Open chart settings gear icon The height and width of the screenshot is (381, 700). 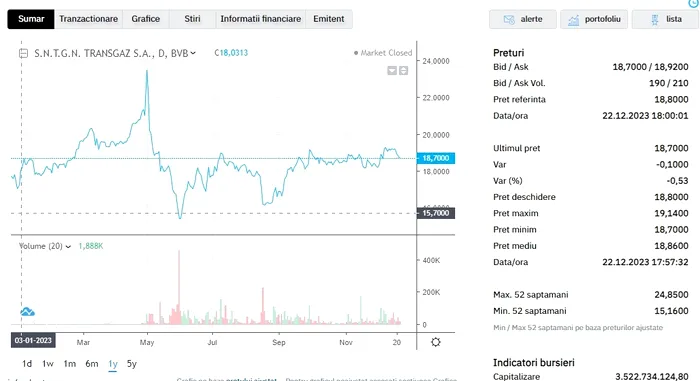(436, 342)
